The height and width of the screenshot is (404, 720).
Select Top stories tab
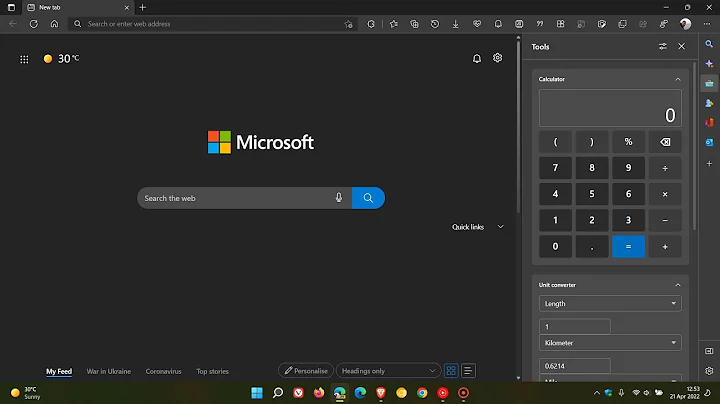coord(213,371)
